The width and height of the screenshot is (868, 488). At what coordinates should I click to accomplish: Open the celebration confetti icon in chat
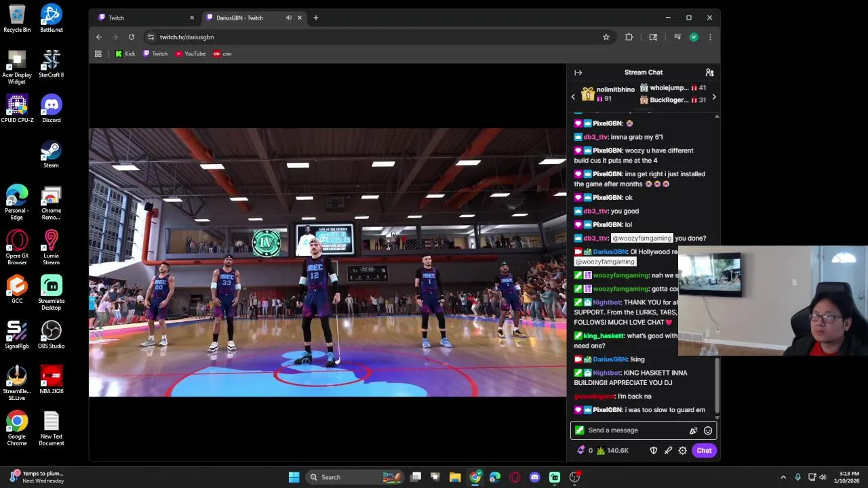693,430
